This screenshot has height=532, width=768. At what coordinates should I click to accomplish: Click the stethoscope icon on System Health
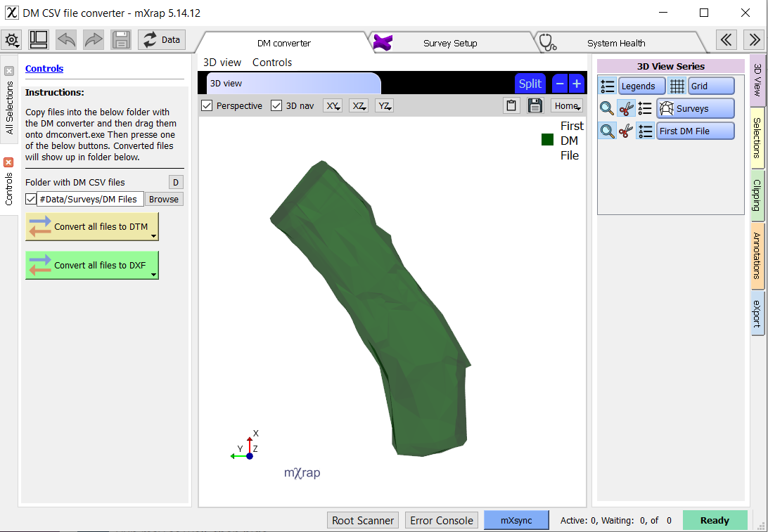[548, 43]
